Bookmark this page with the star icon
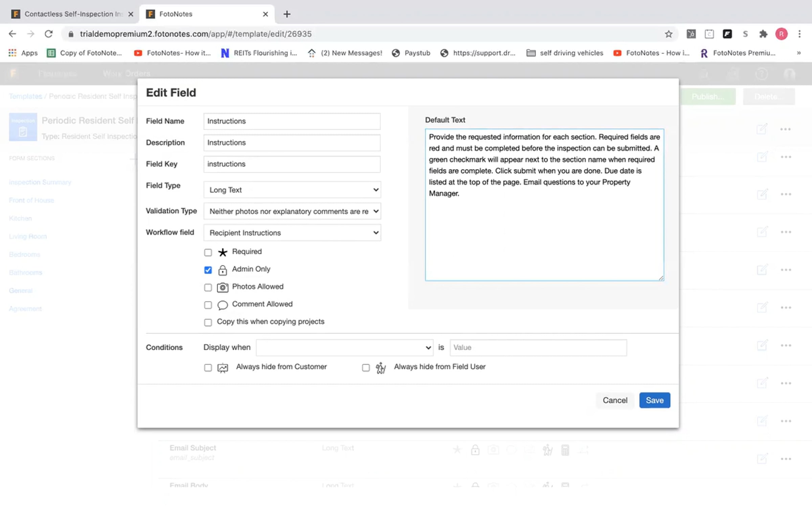The width and height of the screenshot is (812, 508). (668, 34)
